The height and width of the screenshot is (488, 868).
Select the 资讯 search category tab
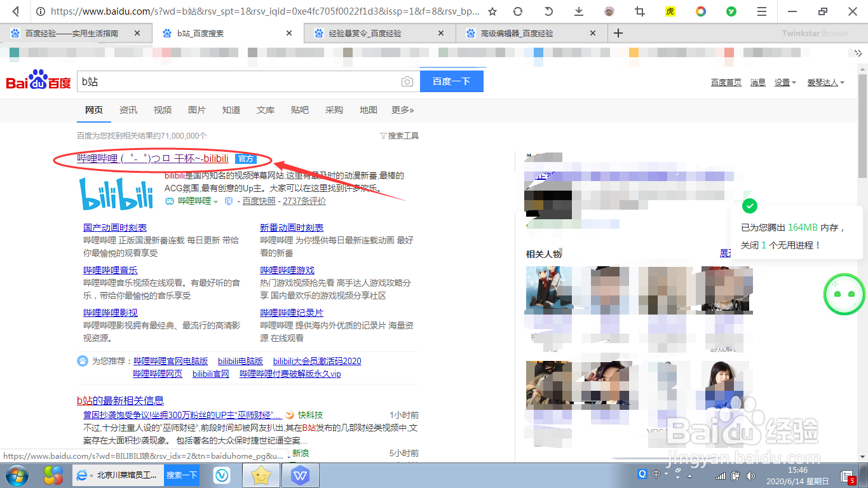pyautogui.click(x=128, y=110)
